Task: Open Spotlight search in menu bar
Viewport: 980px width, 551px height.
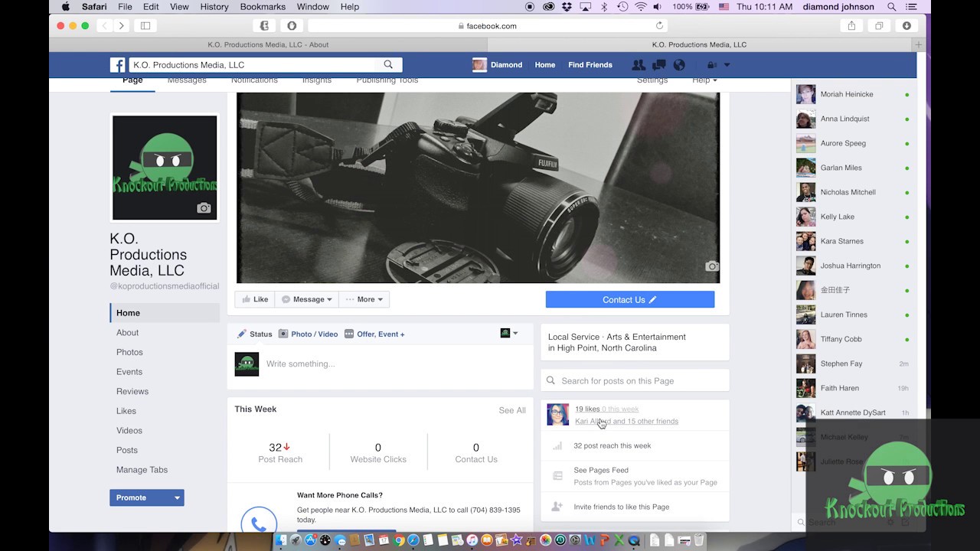Action: [892, 7]
